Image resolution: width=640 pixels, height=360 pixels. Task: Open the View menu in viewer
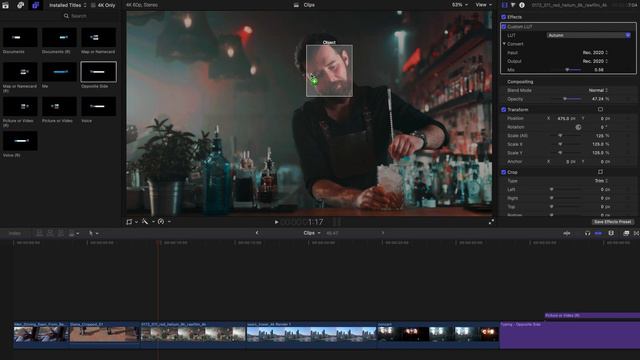pyautogui.click(x=484, y=5)
